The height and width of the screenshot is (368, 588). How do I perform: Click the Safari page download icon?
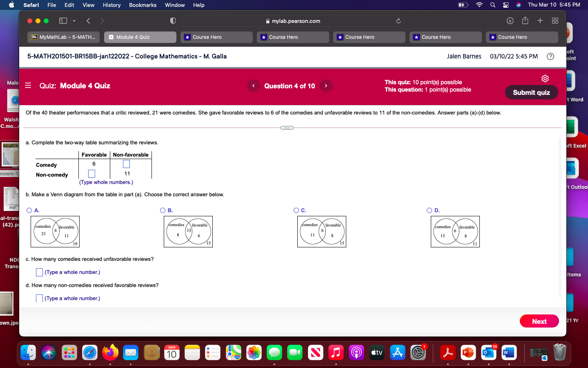[x=510, y=20]
